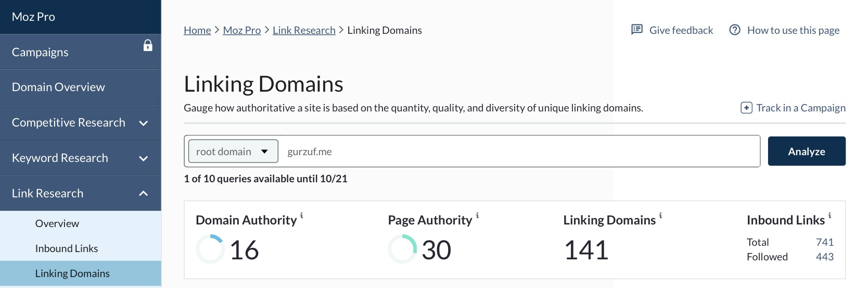868x288 pixels.
Task: Expand Keyword Research menu chevron
Action: coord(144,158)
